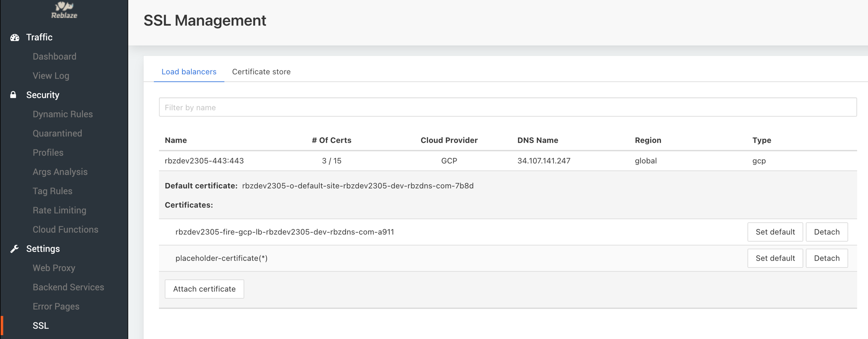Click the Settings wrench icon
The image size is (868, 339).
[14, 249]
